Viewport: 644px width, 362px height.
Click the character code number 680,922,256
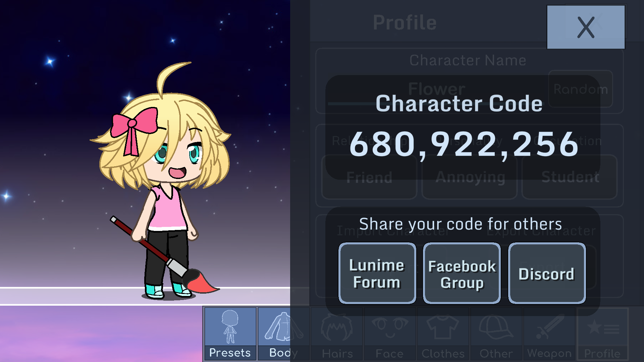[x=464, y=144]
